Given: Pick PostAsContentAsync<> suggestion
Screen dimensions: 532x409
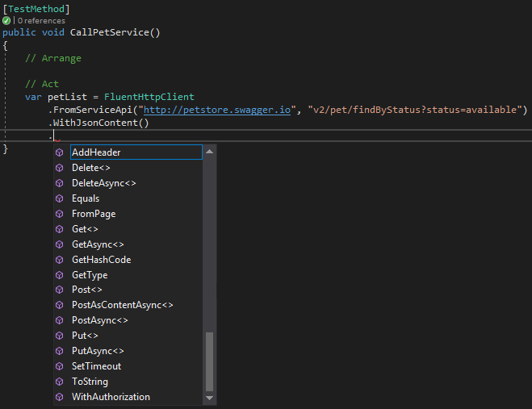Looking at the screenshot, I should (x=123, y=305).
